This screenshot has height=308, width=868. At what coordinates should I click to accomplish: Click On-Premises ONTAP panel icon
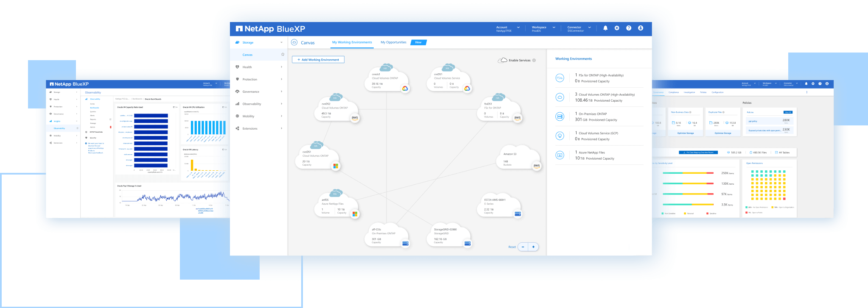click(560, 117)
